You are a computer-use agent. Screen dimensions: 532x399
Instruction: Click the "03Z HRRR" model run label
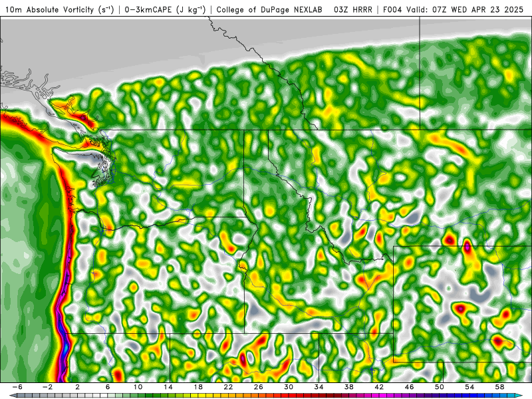(353, 9)
